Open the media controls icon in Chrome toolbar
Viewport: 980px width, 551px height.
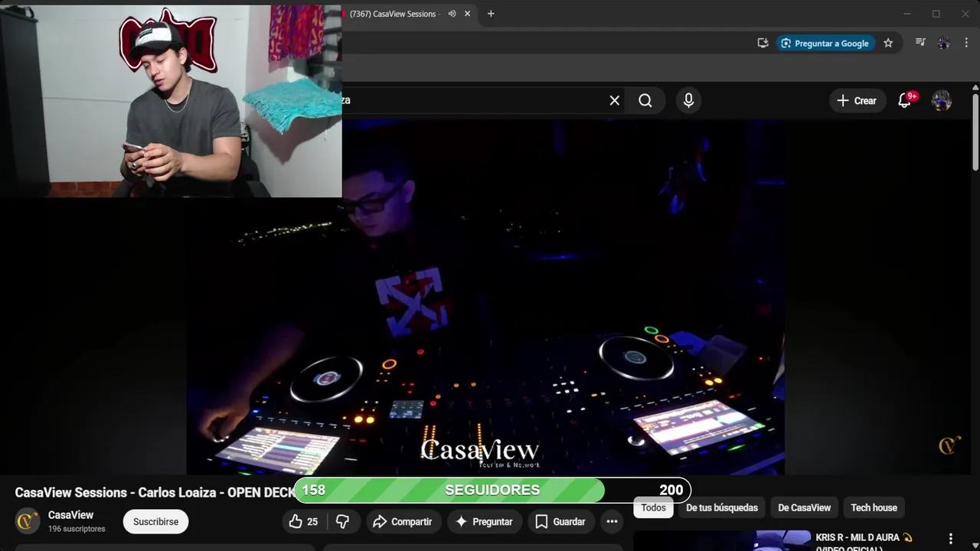(921, 43)
